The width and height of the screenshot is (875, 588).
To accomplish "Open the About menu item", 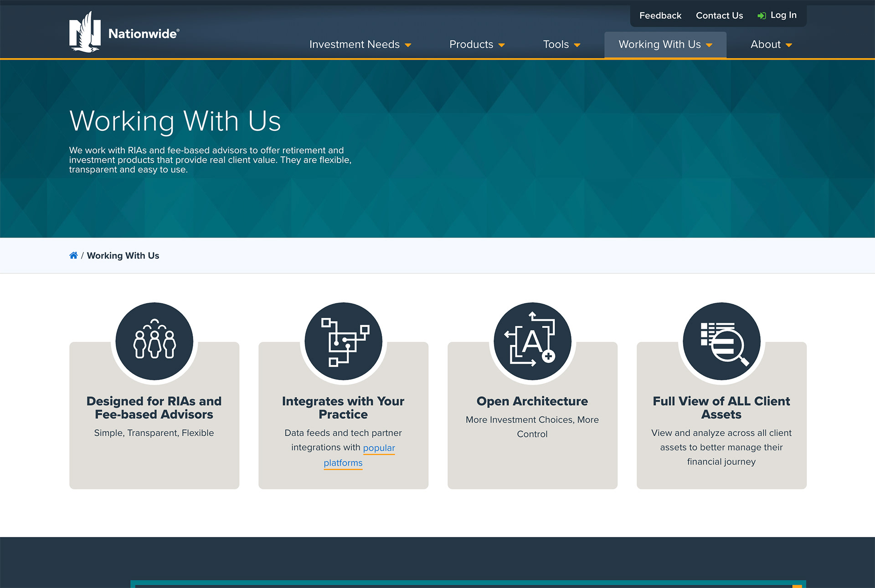I will (x=765, y=45).
